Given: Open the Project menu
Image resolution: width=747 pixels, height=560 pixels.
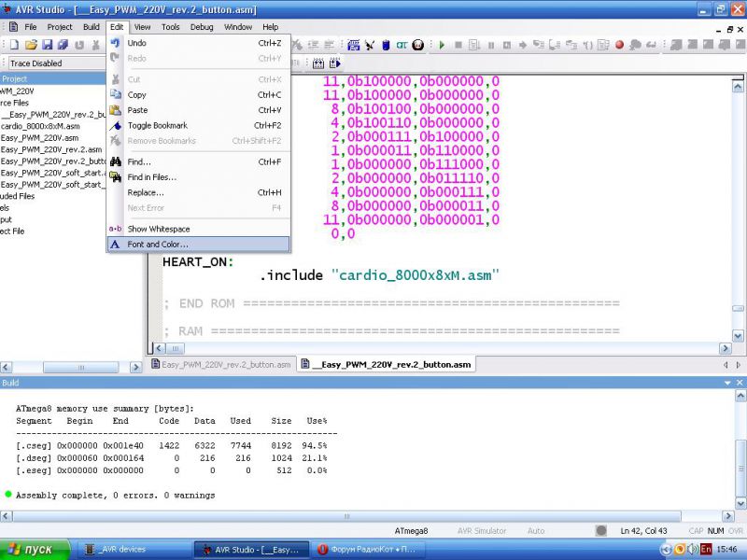Looking at the screenshot, I should [60, 27].
